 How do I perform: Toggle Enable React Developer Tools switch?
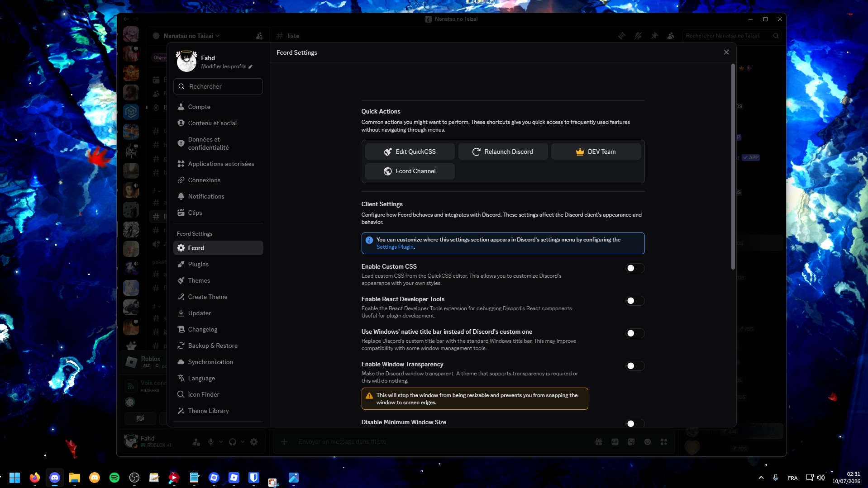635,301
